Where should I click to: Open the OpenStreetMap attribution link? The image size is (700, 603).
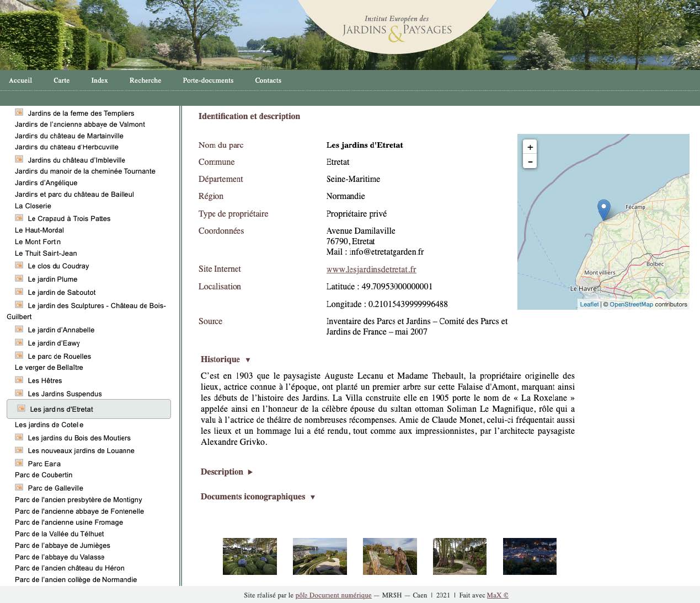pos(631,304)
